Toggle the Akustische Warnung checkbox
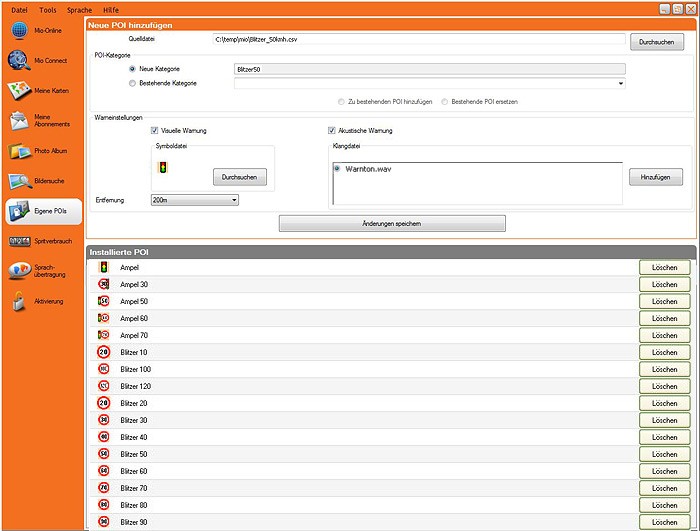 (332, 131)
